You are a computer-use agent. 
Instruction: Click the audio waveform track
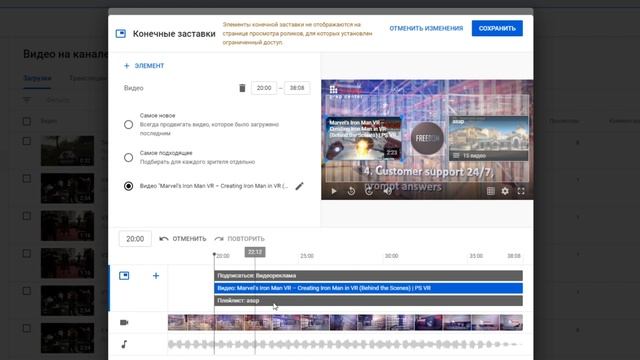(345, 344)
